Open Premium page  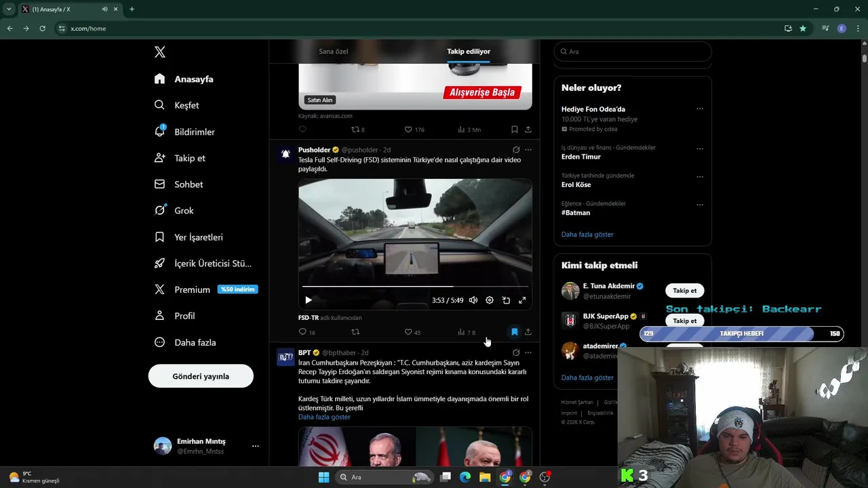(205, 289)
